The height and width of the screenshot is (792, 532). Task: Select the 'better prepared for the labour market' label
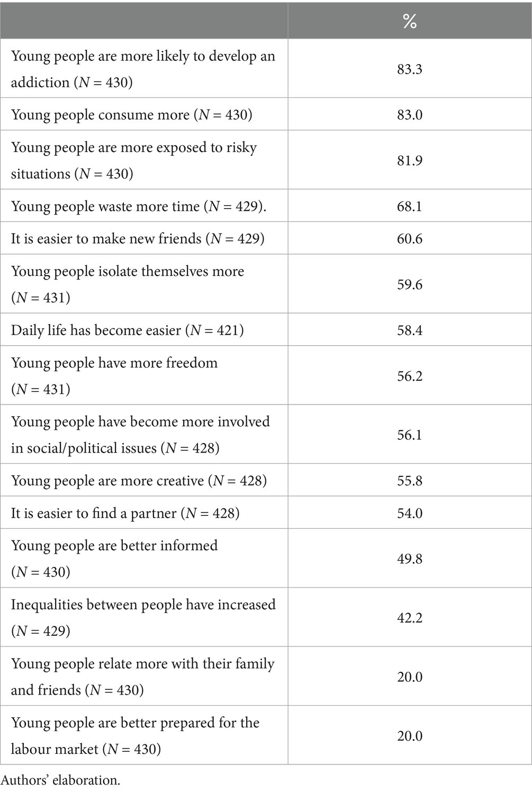(x=135, y=736)
